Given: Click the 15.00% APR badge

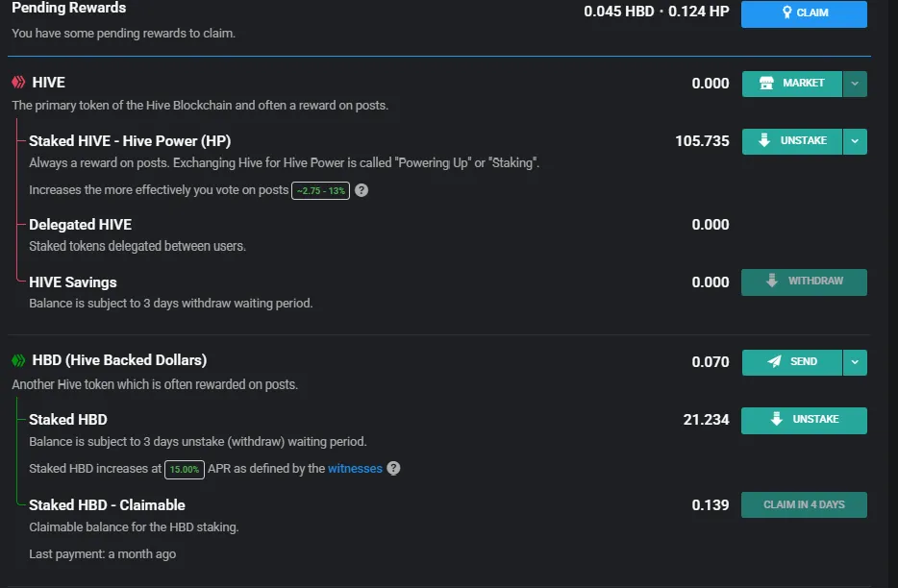Looking at the screenshot, I should pyautogui.click(x=184, y=470).
